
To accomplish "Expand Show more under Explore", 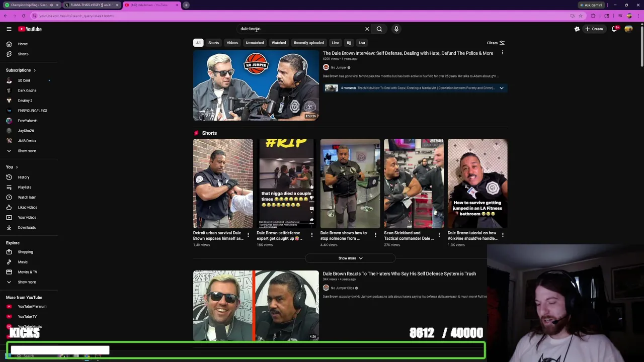I will coord(28,282).
